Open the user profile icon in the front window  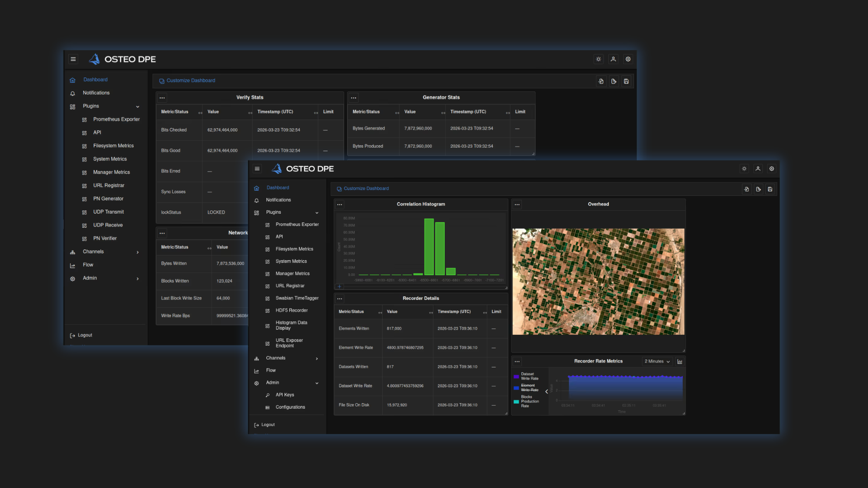pyautogui.click(x=758, y=169)
